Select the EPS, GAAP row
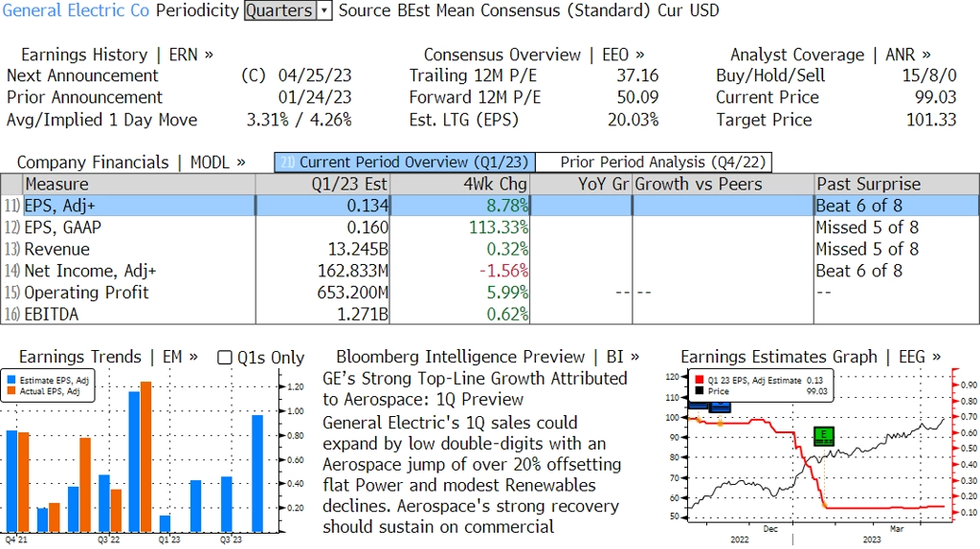Screen dimensions: 980x549 (490, 228)
